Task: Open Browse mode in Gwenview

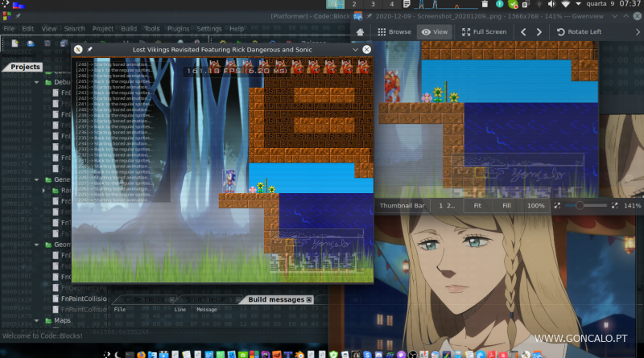Action: pos(394,32)
